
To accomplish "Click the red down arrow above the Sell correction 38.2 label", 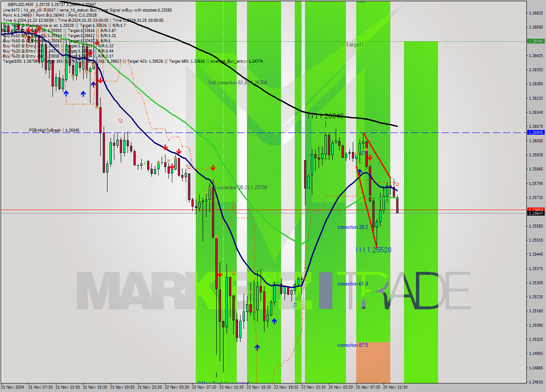I will [213, 167].
